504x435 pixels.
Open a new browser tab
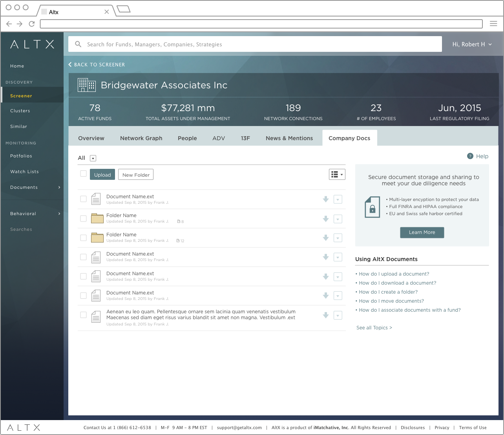click(124, 9)
